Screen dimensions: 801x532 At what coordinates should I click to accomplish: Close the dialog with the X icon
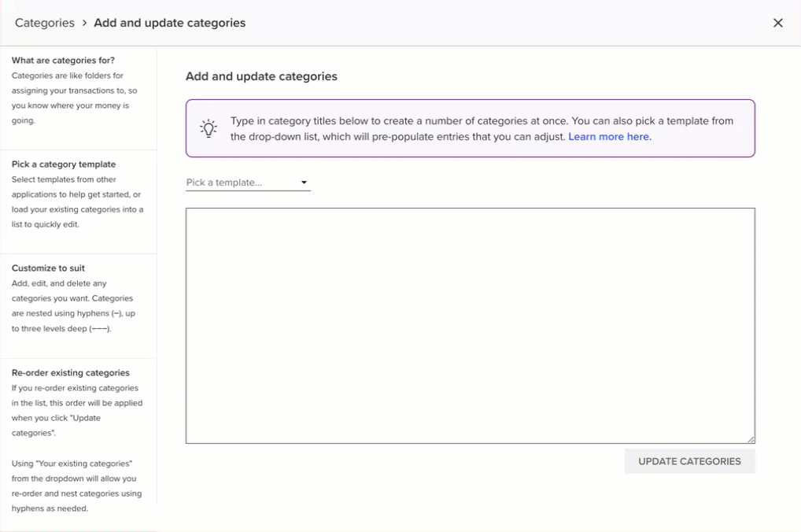(x=777, y=23)
